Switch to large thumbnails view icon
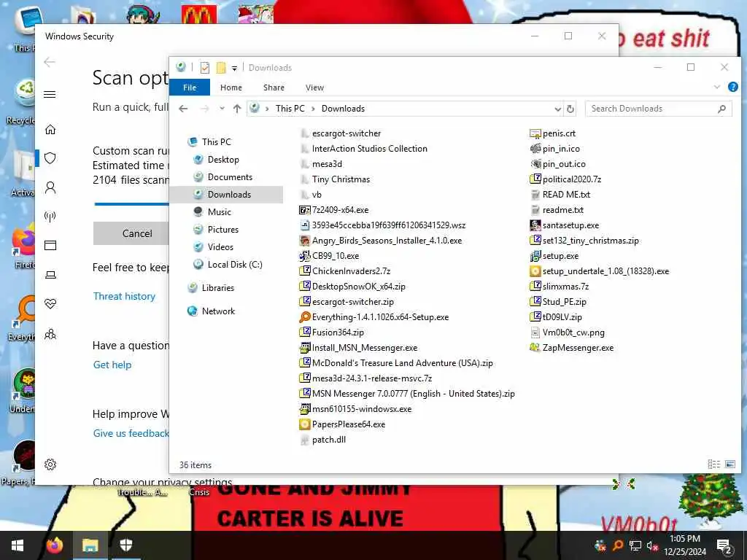Viewport: 747px width, 560px height. [x=729, y=464]
